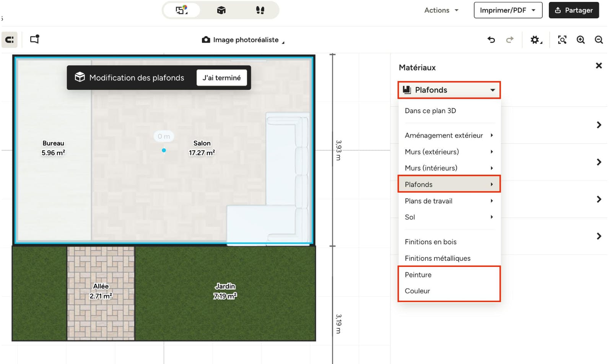The width and height of the screenshot is (615, 364).
Task: Click the Partager button
Action: (x=573, y=10)
